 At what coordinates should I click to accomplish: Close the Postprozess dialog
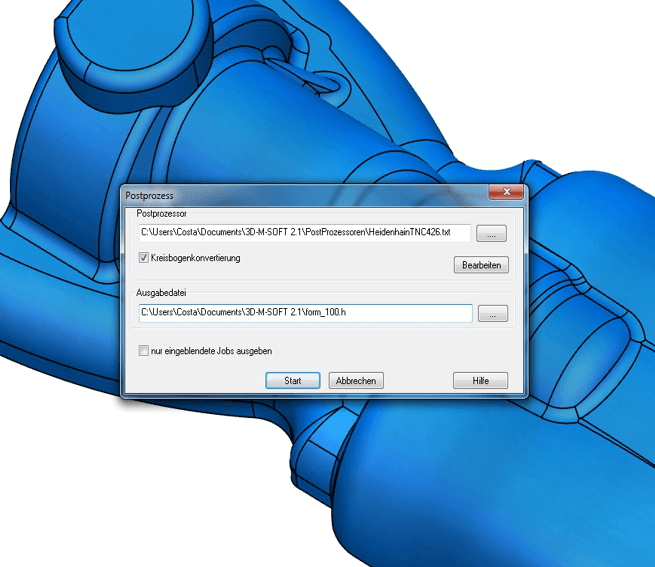(x=506, y=192)
